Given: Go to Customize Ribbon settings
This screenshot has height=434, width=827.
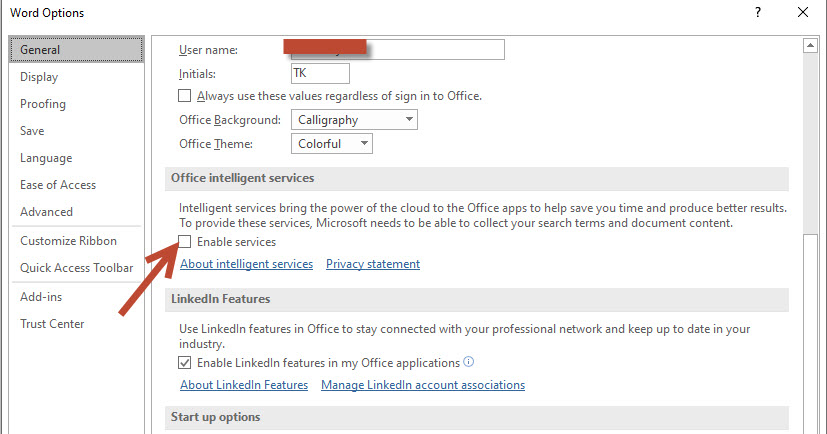Looking at the screenshot, I should [68, 241].
